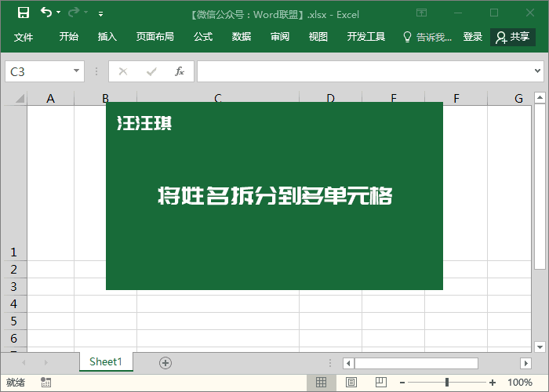The height and width of the screenshot is (392, 549).
Task: Click the fx Insert Function icon
Action: click(x=180, y=71)
